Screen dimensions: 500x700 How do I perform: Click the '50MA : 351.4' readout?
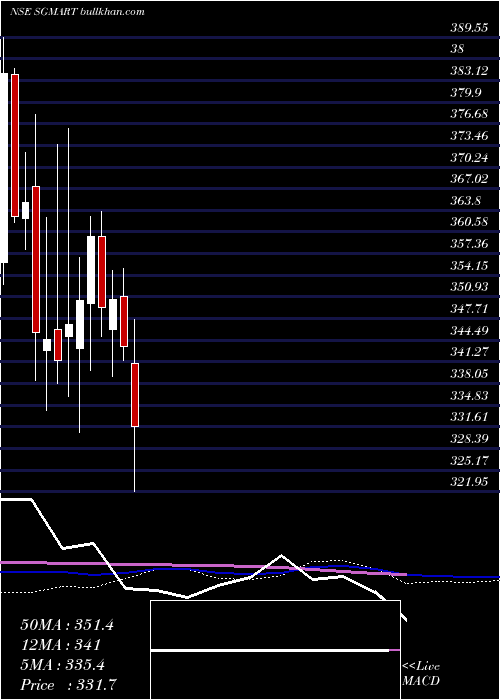point(67,625)
